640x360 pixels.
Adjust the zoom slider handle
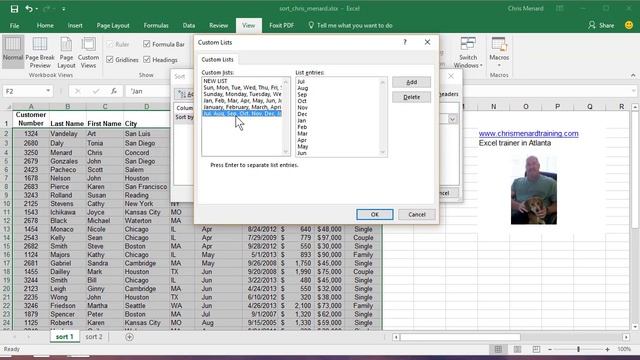coord(578,349)
